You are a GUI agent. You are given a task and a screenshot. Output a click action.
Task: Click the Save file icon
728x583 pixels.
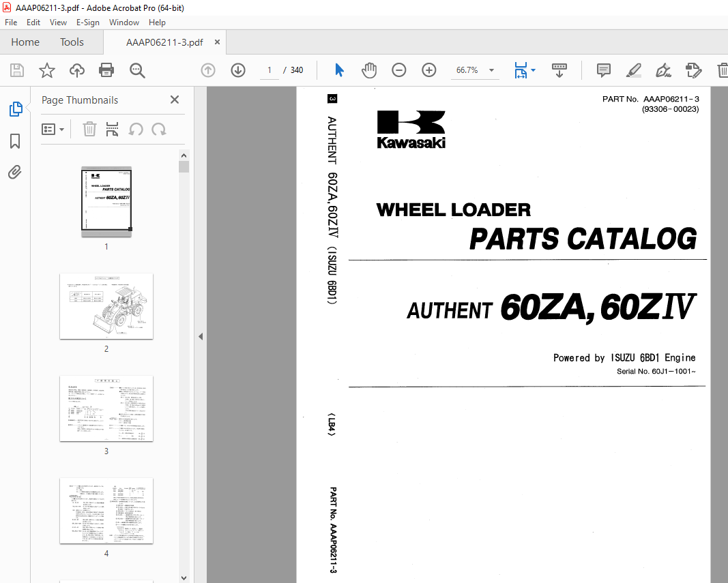[17, 70]
